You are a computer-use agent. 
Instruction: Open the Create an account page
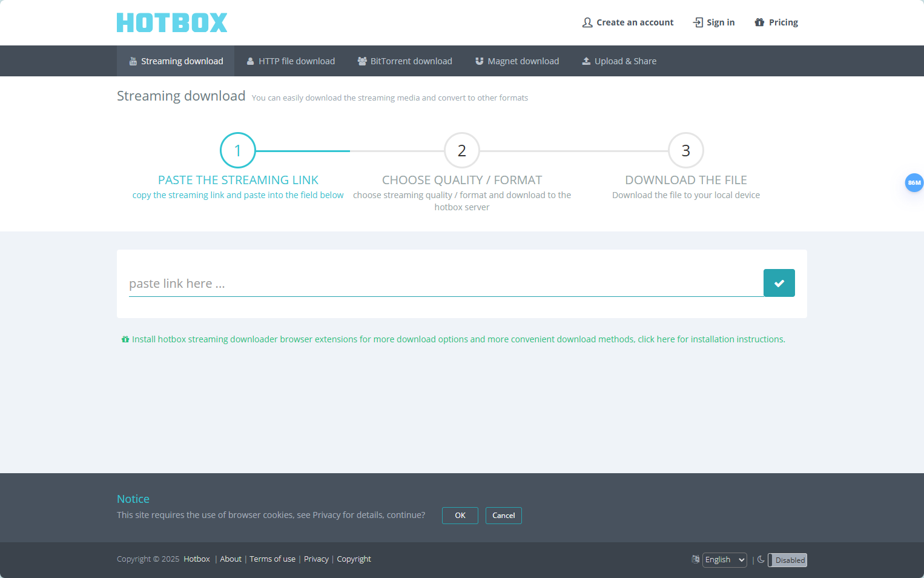[x=628, y=22]
